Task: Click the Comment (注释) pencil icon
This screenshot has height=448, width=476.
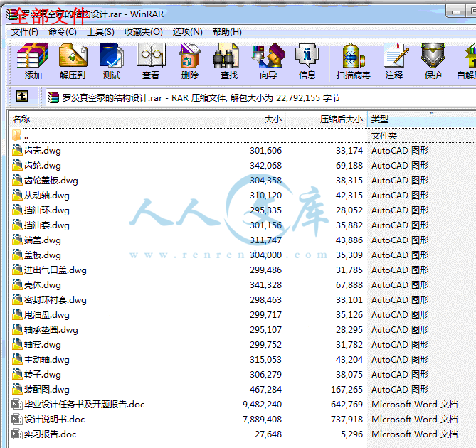Action: point(396,55)
